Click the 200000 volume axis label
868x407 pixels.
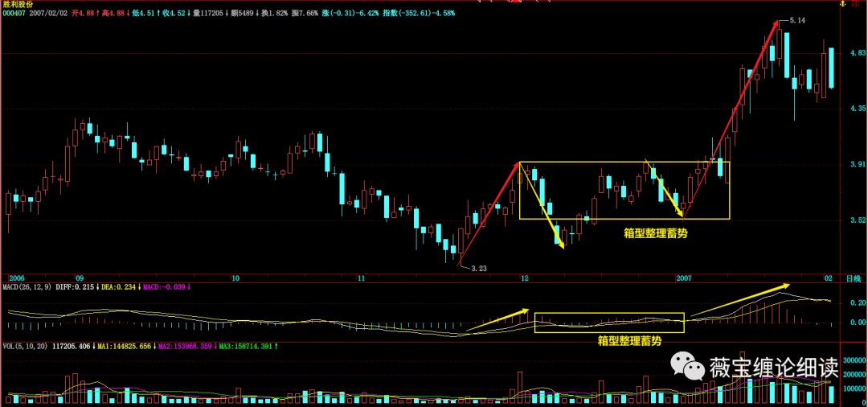pyautogui.click(x=854, y=375)
